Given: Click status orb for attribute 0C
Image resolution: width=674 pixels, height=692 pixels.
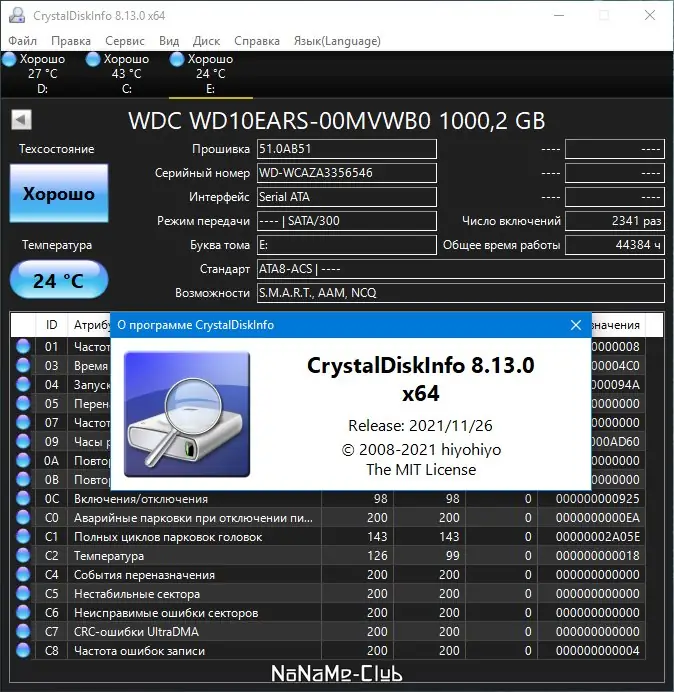Looking at the screenshot, I should coord(23,499).
